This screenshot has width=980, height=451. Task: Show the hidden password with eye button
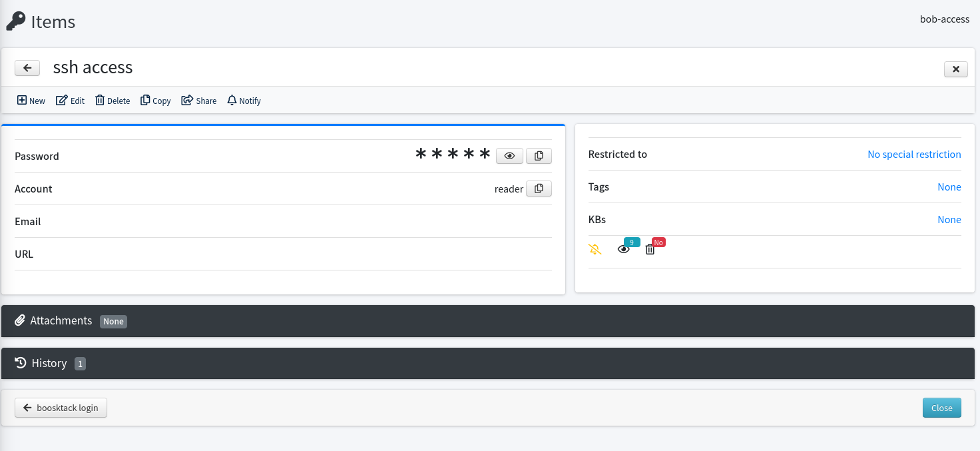pyautogui.click(x=509, y=156)
